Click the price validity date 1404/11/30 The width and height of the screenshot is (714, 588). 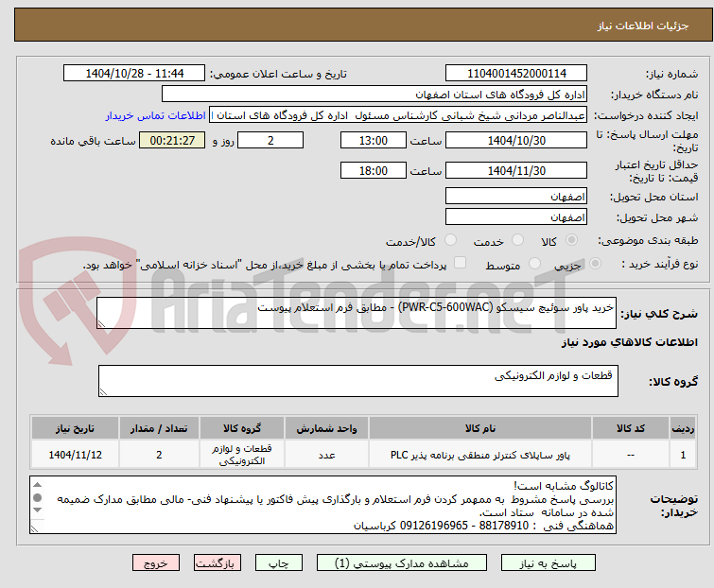pyautogui.click(x=516, y=171)
